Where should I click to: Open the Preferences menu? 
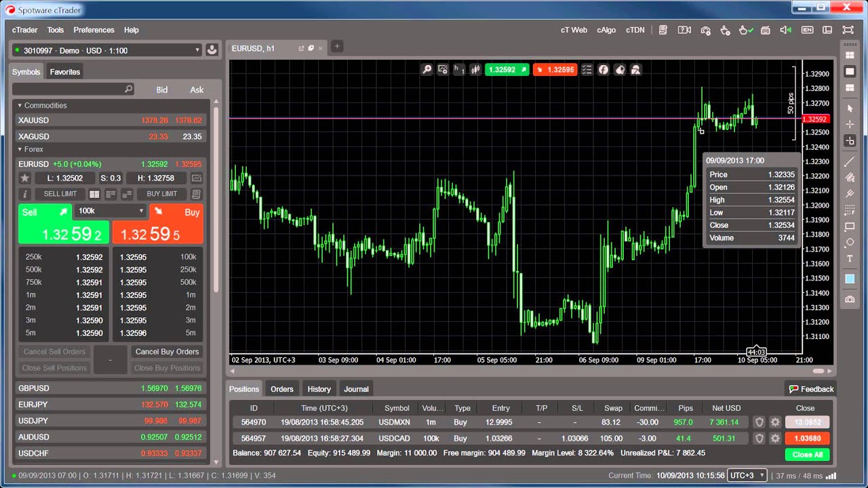coord(94,30)
